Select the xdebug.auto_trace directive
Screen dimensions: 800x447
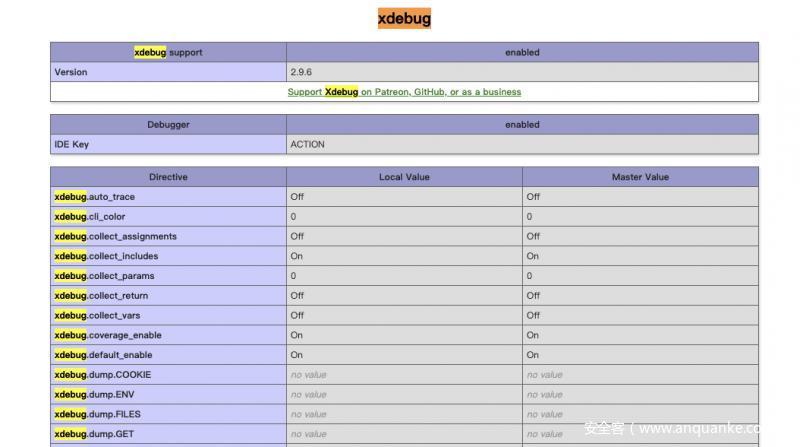pyautogui.click(x=168, y=197)
